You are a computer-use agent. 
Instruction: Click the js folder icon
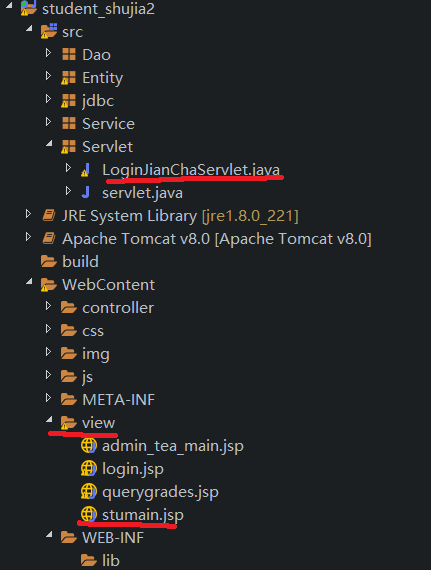tap(69, 376)
